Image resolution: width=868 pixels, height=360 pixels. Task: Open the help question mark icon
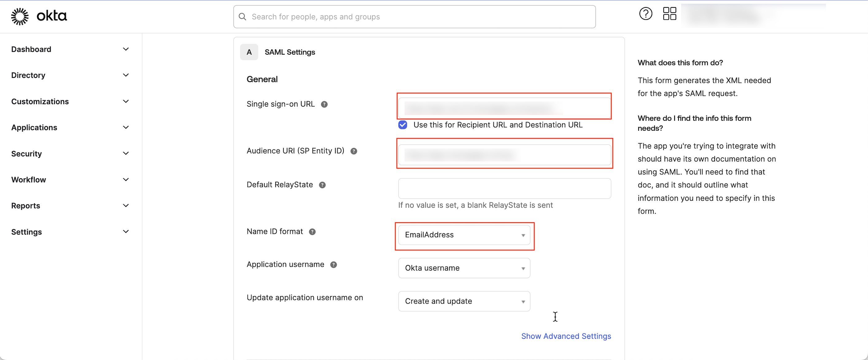point(646,14)
